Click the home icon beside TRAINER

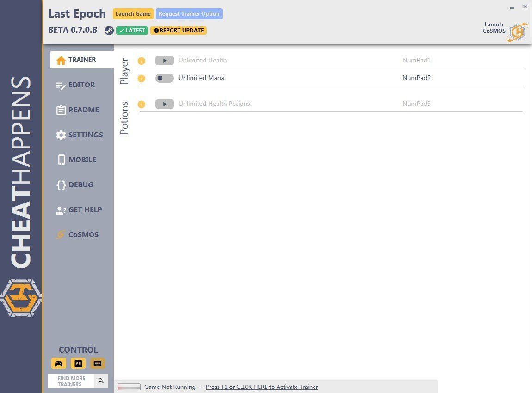61,61
